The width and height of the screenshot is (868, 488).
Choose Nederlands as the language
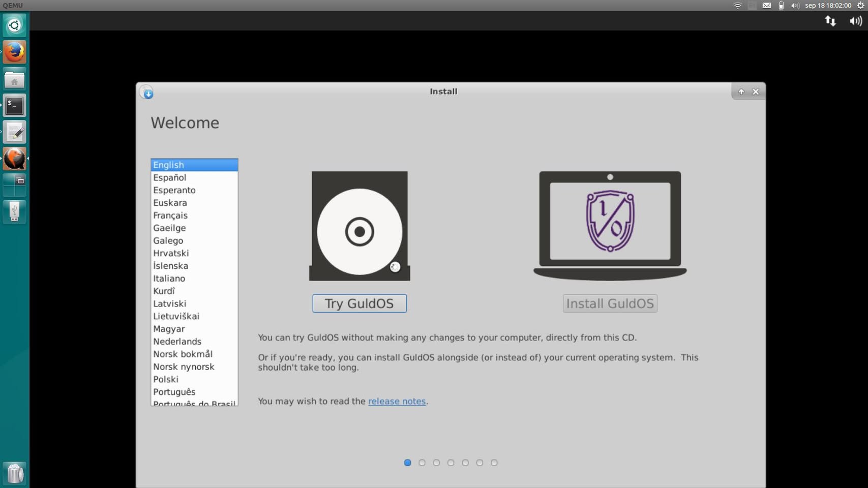pos(194,342)
